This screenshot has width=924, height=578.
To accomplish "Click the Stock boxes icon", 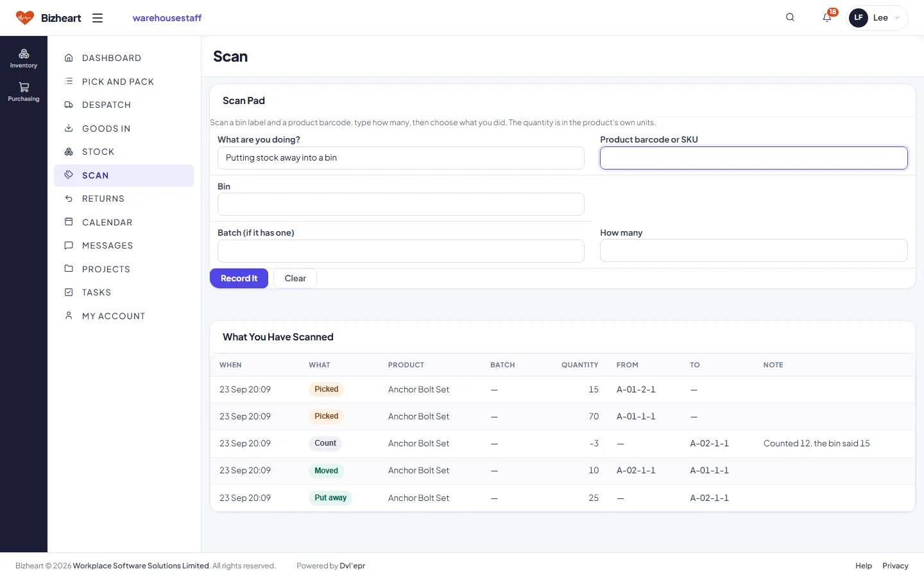I will pyautogui.click(x=69, y=152).
